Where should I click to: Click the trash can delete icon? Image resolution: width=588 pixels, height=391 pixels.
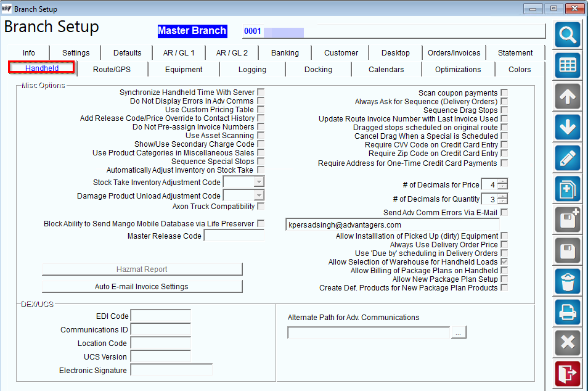tap(568, 281)
